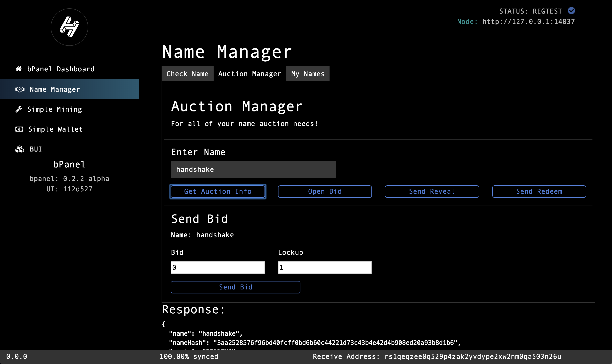
Task: Click the money icon beside Simple Wallet
Action: [19, 129]
